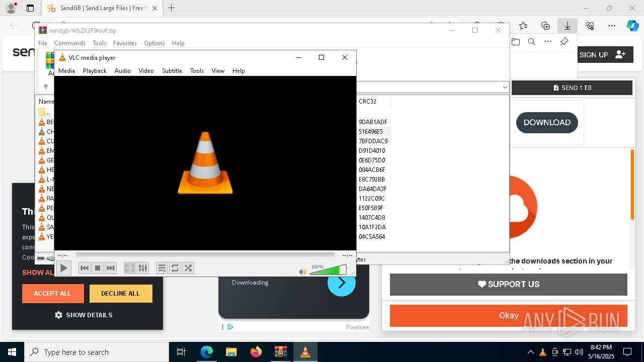Click blue arrow next to Downloading
The width and height of the screenshot is (644, 362).
[342, 283]
